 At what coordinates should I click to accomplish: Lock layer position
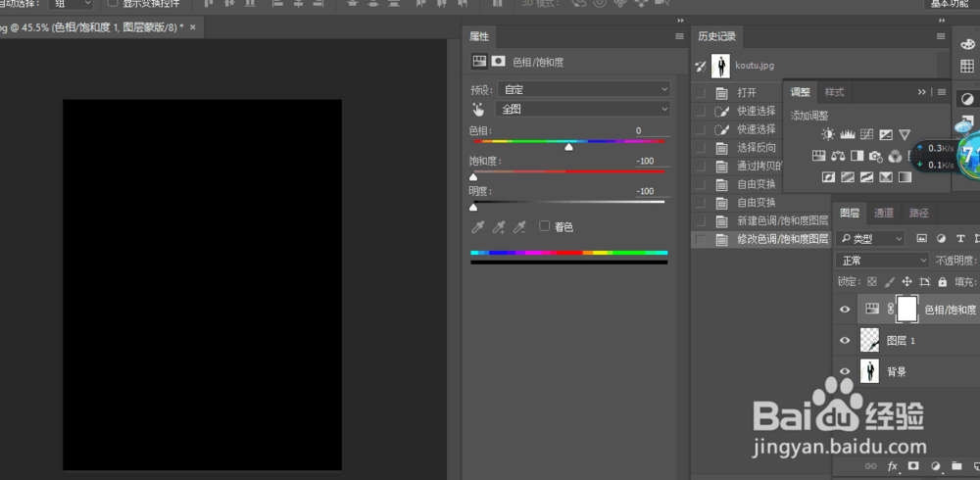tap(906, 281)
